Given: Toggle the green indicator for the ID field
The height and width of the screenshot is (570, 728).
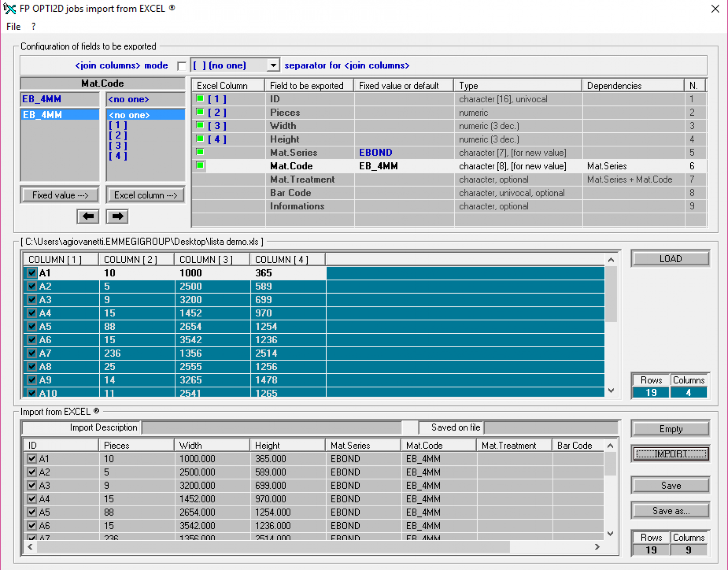Looking at the screenshot, I should pos(200,99).
